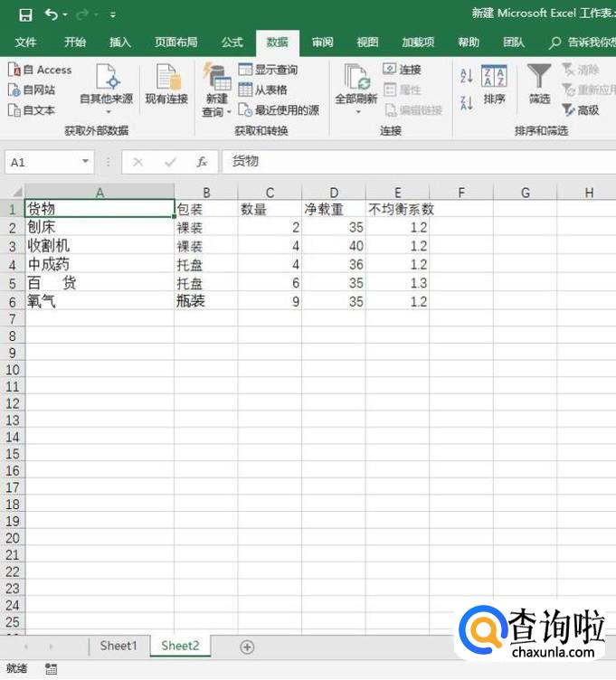Switch to the 页面布局 ribbon tab
The width and height of the screenshot is (616, 680).
coord(175,42)
